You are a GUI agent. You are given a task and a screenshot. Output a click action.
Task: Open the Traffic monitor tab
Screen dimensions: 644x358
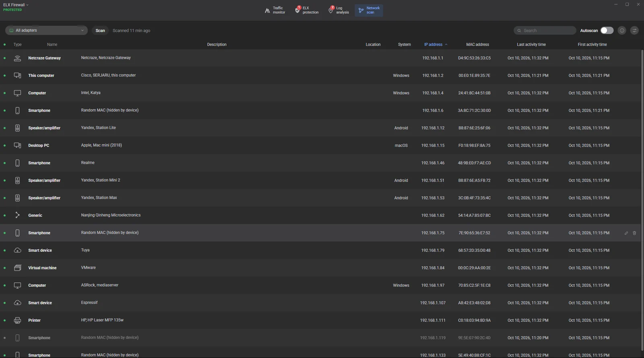(x=275, y=10)
